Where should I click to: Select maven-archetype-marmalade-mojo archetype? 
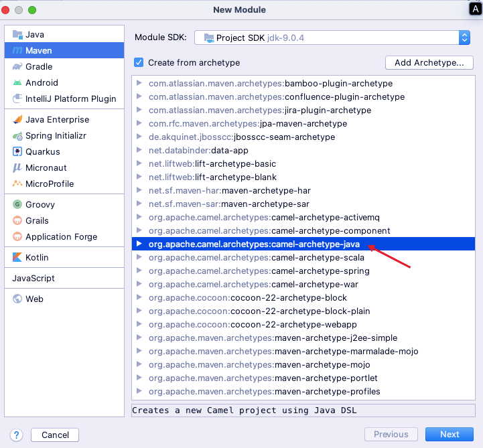click(303, 351)
